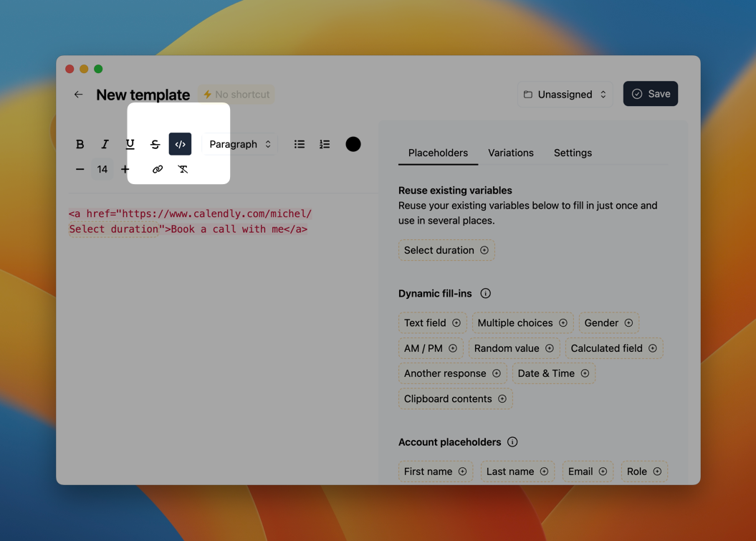Screen dimensions: 756x541
Task: Increase font size with plus button
Action: click(125, 169)
